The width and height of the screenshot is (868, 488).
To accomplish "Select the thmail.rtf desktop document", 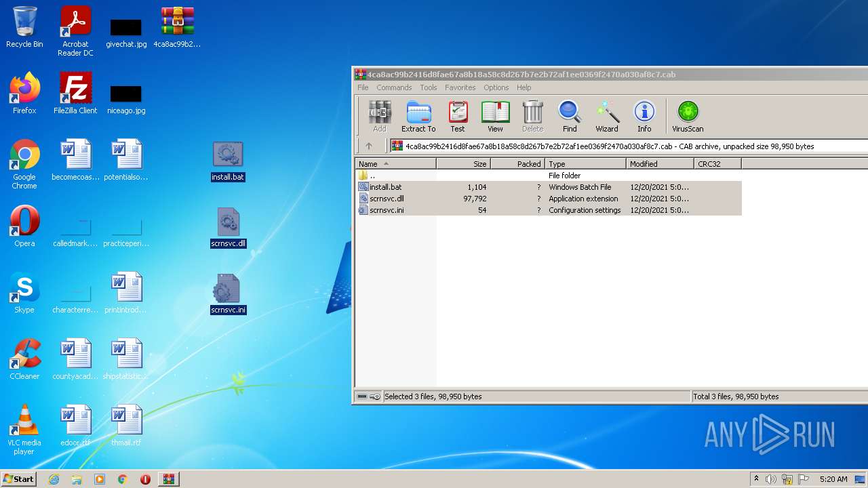I will 126,426.
